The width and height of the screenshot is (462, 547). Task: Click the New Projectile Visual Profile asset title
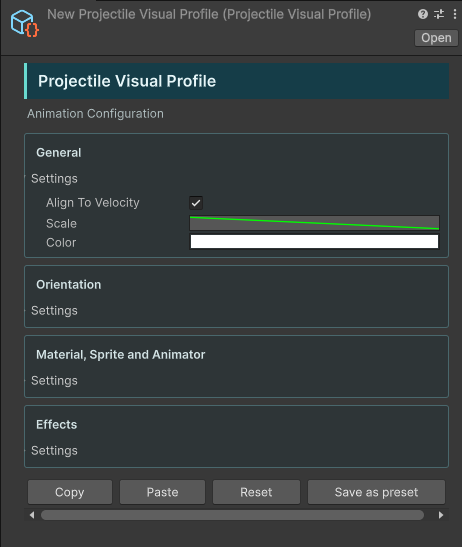(x=209, y=14)
